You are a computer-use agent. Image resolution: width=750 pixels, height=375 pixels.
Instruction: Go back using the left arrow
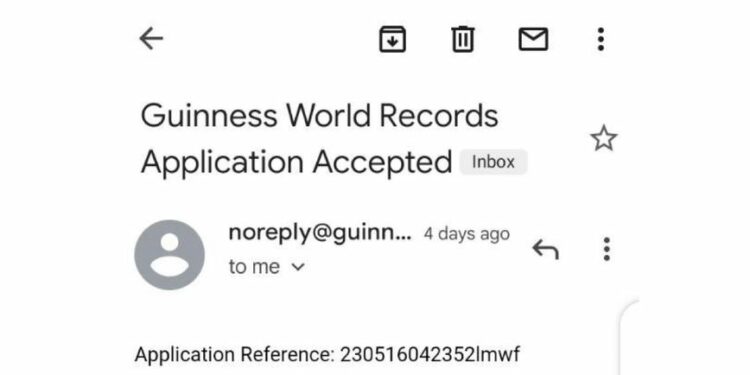pos(151,39)
